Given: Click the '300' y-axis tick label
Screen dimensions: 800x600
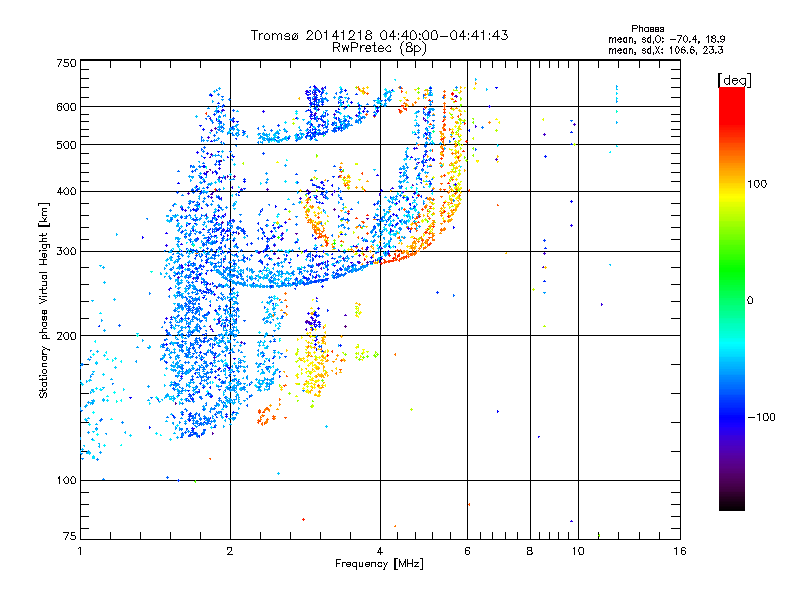Looking at the screenshot, I should tap(66, 252).
